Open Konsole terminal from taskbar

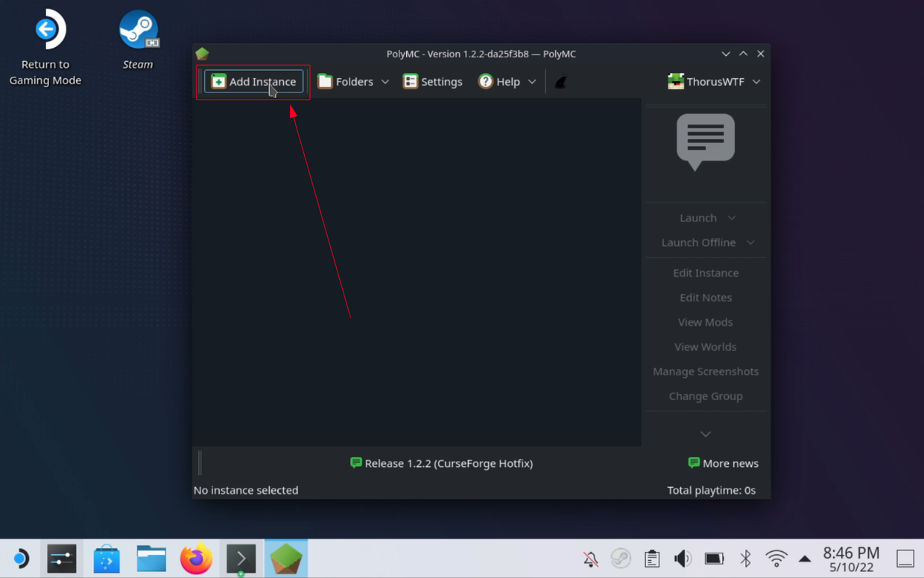tap(241, 559)
